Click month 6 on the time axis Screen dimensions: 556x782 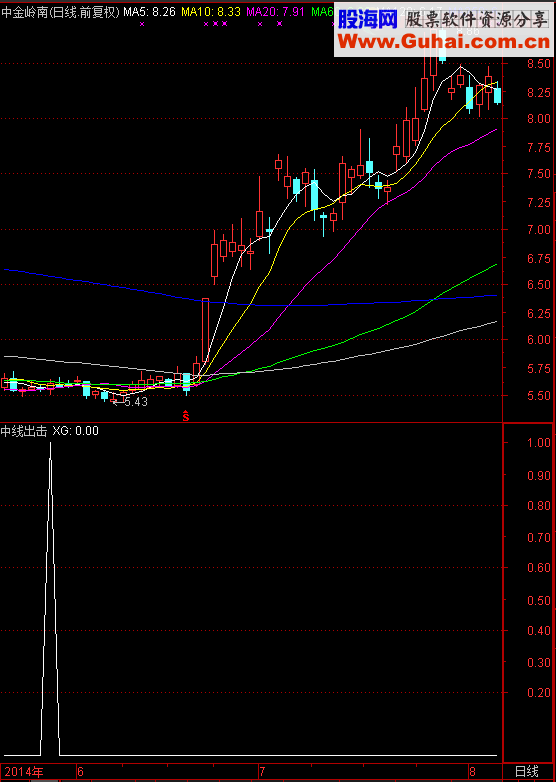(x=80, y=772)
